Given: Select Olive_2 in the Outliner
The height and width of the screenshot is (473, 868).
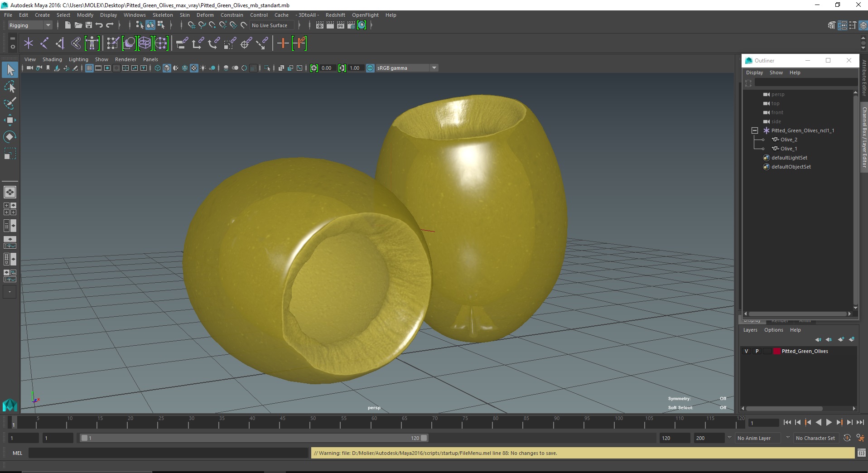Looking at the screenshot, I should pos(789,140).
